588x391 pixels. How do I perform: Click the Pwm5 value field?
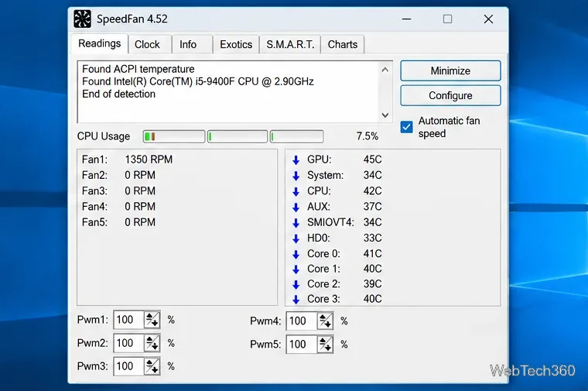302,344
